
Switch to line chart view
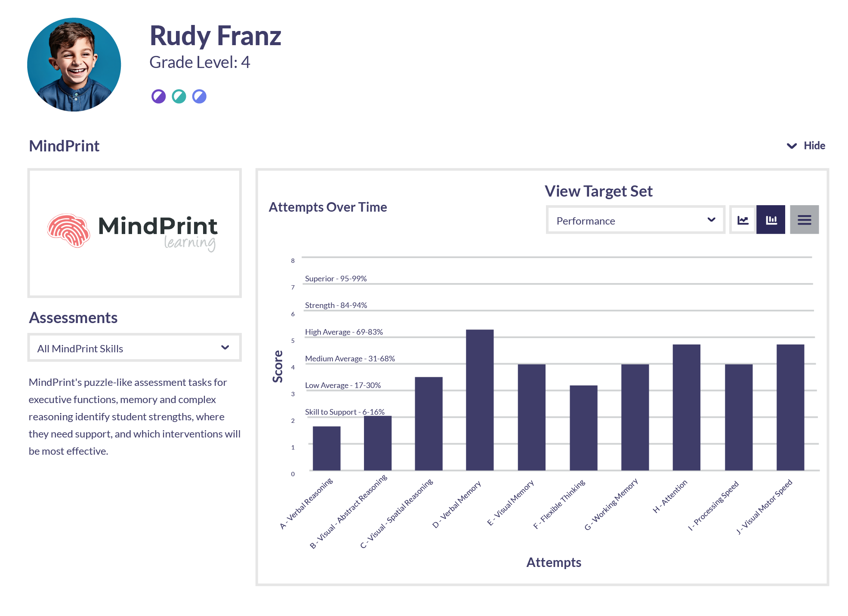(x=743, y=220)
